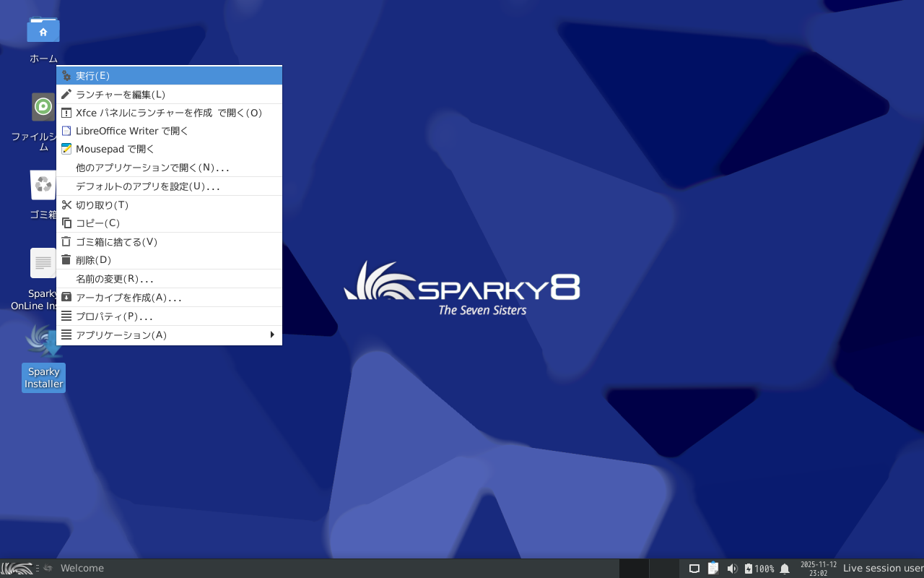This screenshot has height=578, width=924.
Task: Open the Sparky start menu in the panel
Action: (x=17, y=569)
